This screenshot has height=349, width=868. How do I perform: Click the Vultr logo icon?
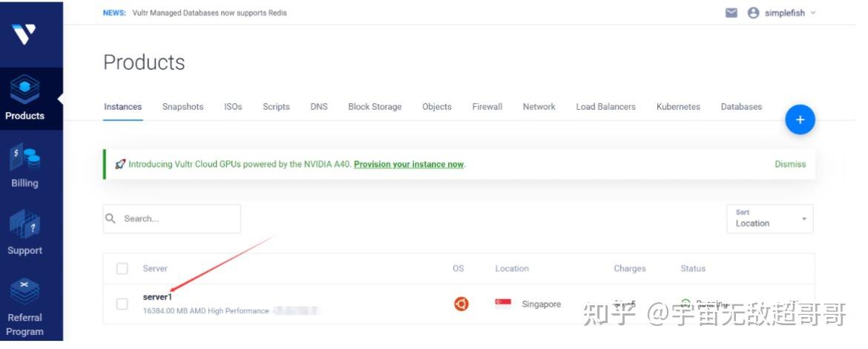(x=24, y=34)
